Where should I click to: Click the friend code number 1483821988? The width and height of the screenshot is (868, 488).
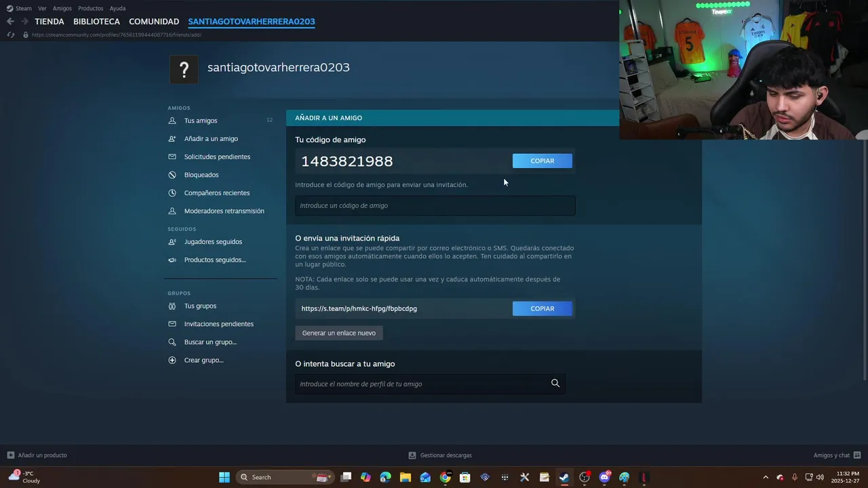coord(347,161)
